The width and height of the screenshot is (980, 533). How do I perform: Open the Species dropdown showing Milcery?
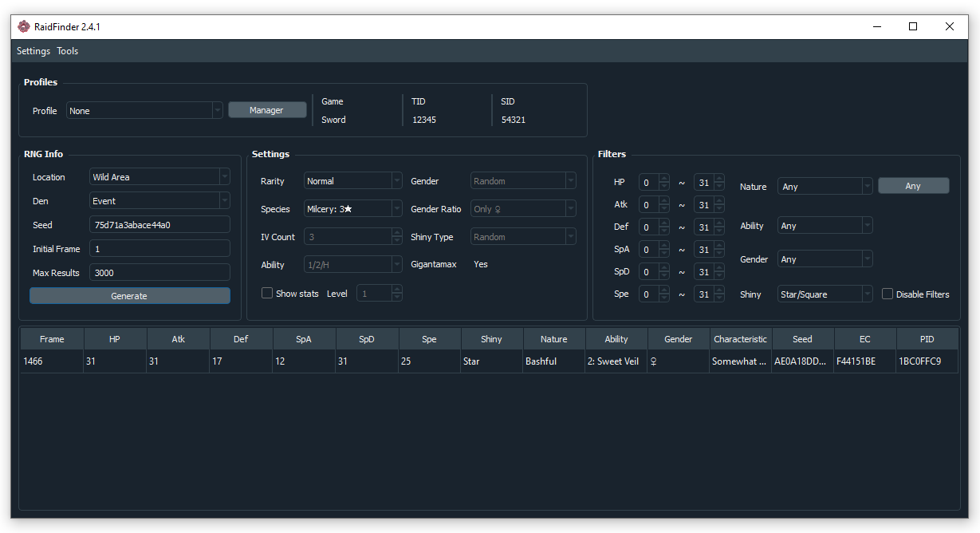pos(352,209)
